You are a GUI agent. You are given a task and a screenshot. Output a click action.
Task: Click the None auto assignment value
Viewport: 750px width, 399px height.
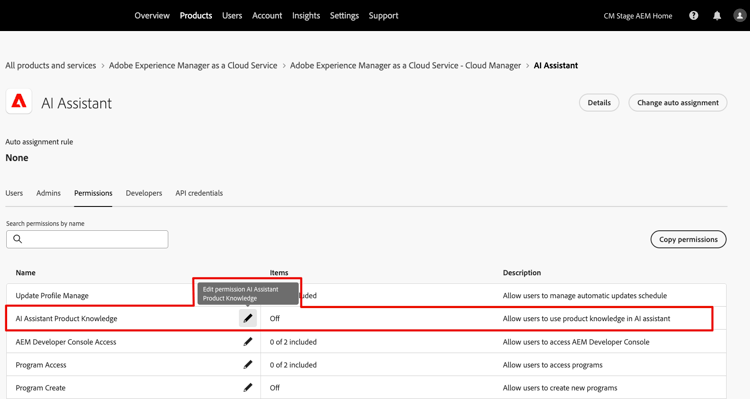(x=17, y=158)
